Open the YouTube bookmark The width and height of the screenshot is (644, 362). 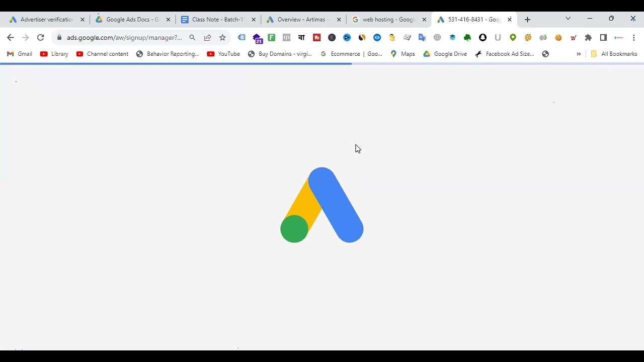223,54
